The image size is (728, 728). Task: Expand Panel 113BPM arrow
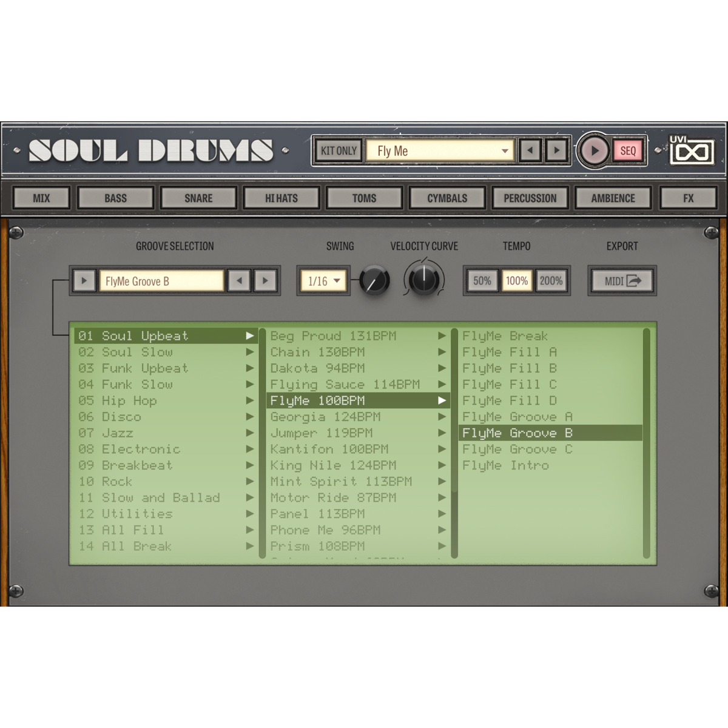click(x=442, y=514)
